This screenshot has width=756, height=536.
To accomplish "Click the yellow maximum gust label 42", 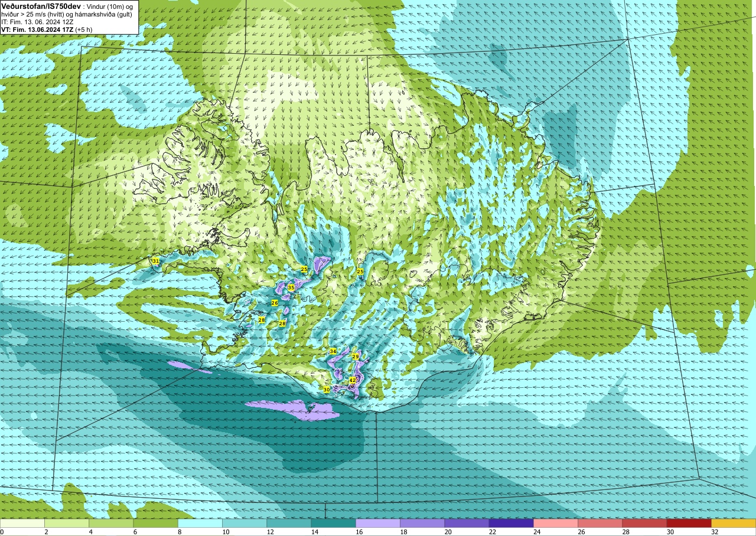I will coord(353,380).
